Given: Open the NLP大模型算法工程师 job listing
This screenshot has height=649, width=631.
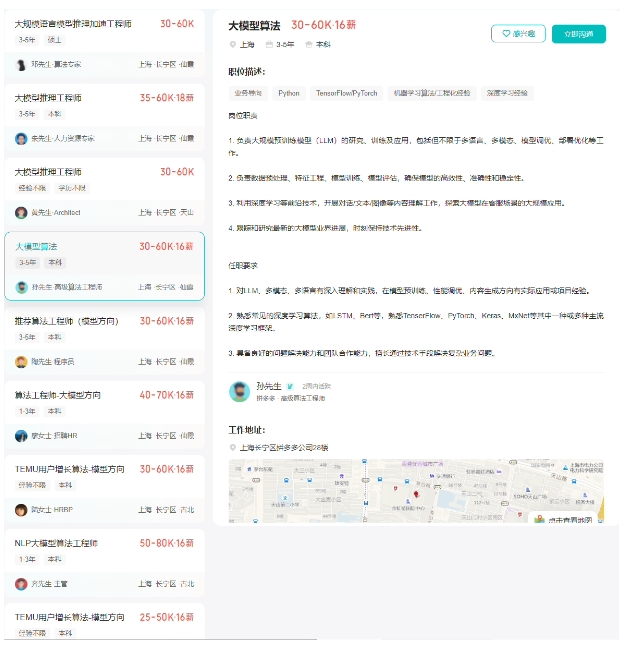Looking at the screenshot, I should click(x=56, y=543).
